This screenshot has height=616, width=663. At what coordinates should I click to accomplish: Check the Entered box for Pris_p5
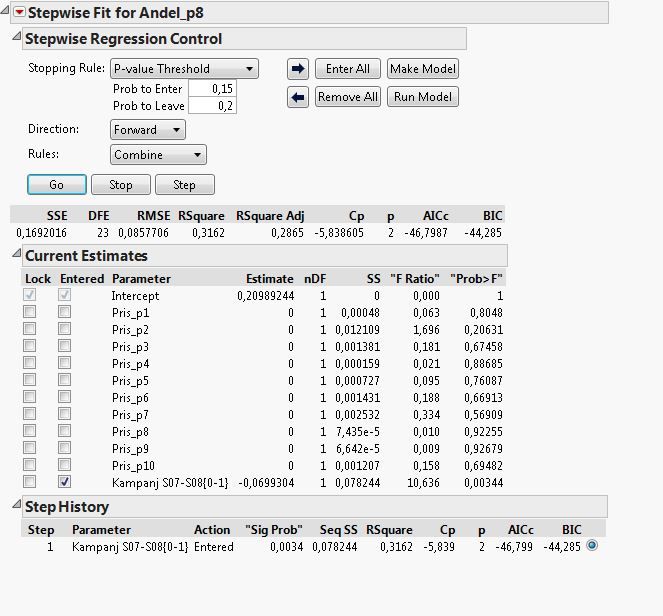(65, 380)
